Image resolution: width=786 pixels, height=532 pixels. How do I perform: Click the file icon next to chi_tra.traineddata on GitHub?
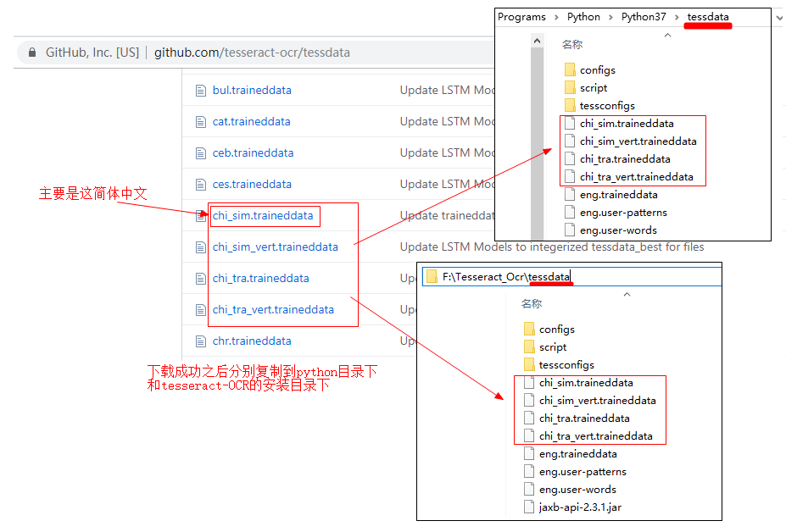200,279
